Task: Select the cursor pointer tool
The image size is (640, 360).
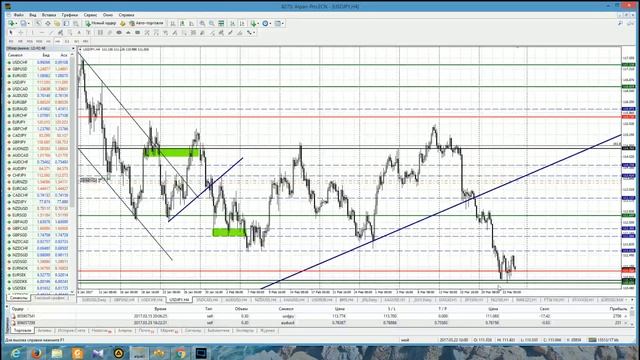Action: [x=11, y=32]
